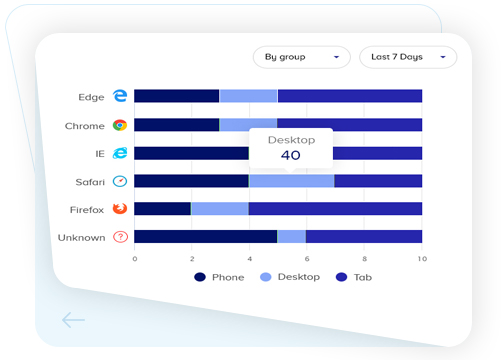The width and height of the screenshot is (502, 360).
Task: Click the Desktop 40 tooltip
Action: coord(291,148)
